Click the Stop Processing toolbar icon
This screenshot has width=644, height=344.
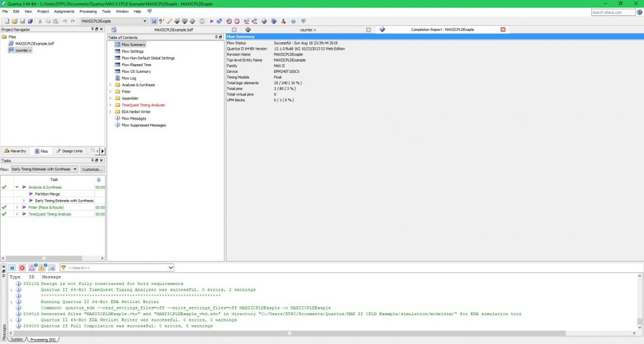pos(202,21)
